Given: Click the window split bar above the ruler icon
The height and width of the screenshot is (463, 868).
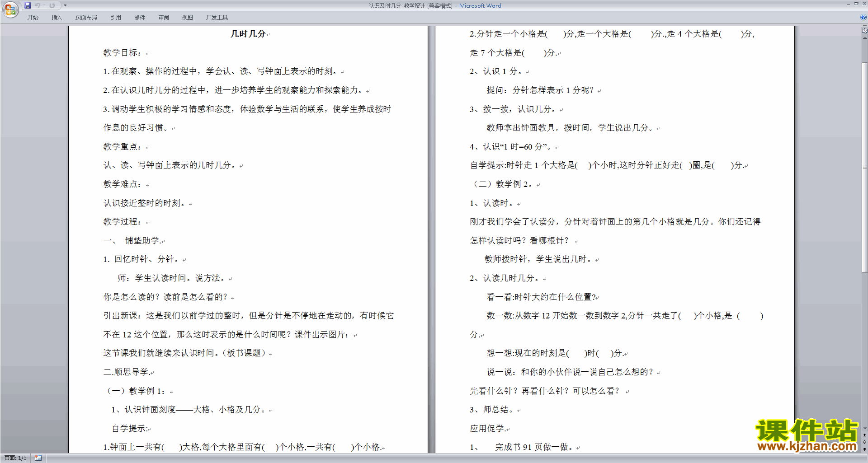Looking at the screenshot, I should (x=864, y=26).
